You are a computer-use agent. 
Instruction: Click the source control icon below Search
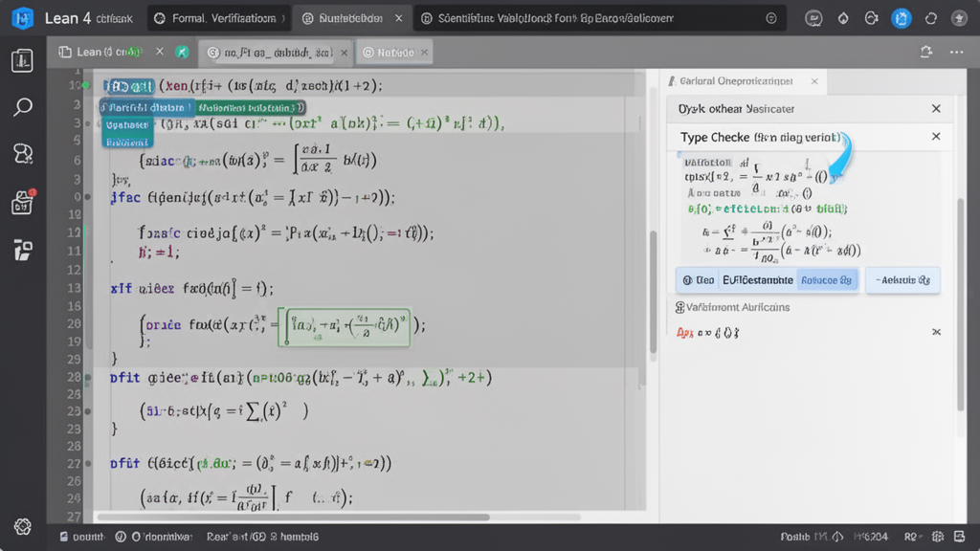23,153
